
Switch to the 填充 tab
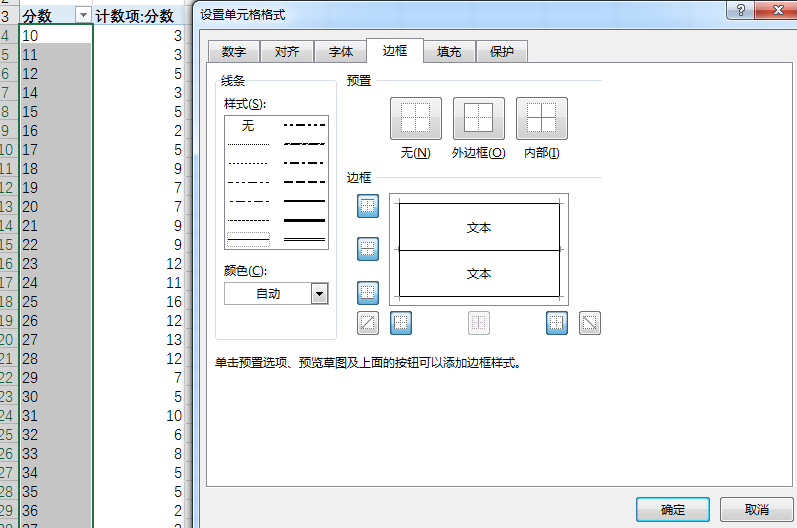[x=449, y=51]
